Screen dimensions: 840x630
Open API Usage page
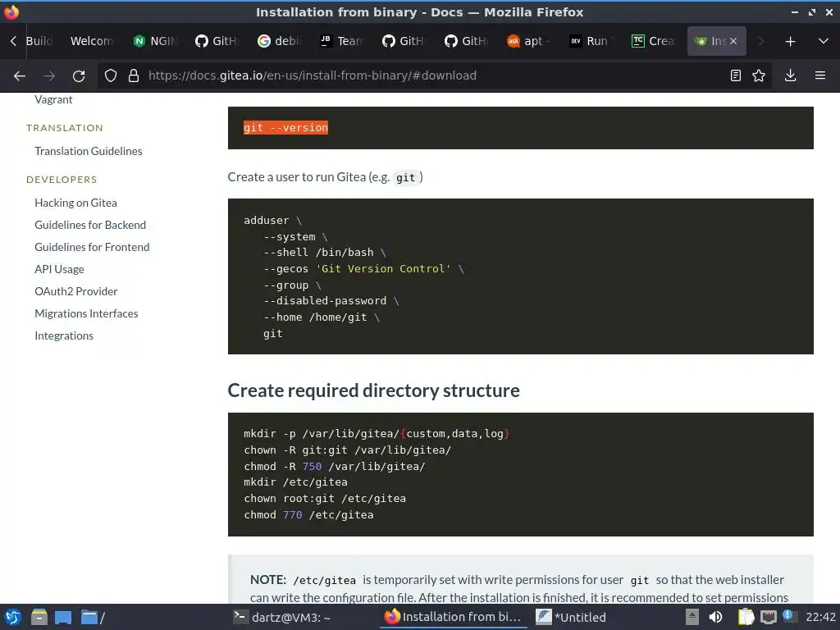click(59, 269)
